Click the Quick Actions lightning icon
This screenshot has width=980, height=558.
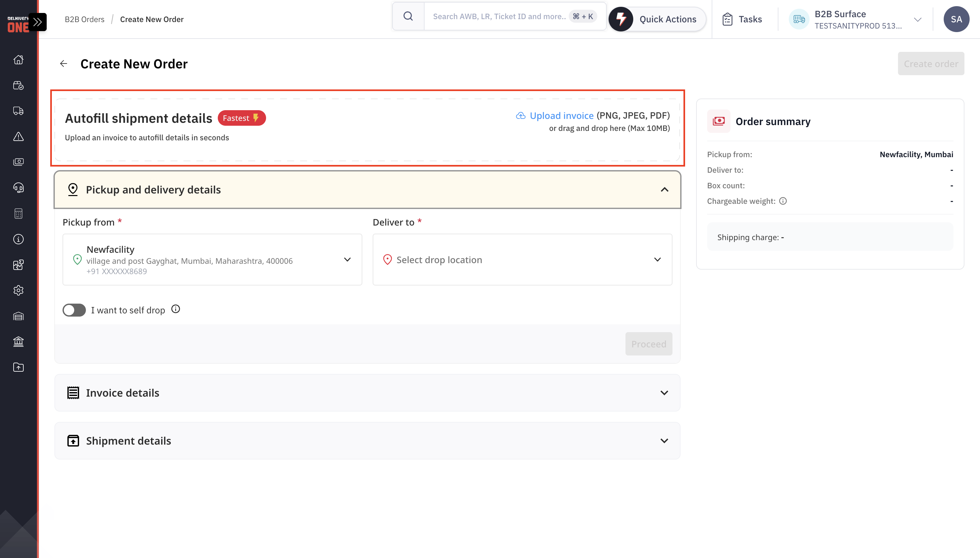[x=621, y=19]
